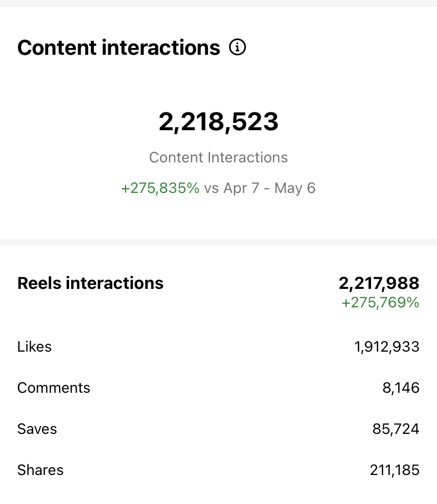Select the Saves row label
This screenshot has width=437, height=504.
click(37, 429)
